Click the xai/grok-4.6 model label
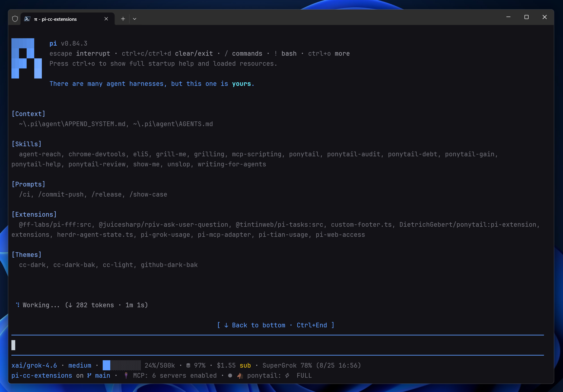Image resolution: width=563 pixels, height=392 pixels. (34, 365)
